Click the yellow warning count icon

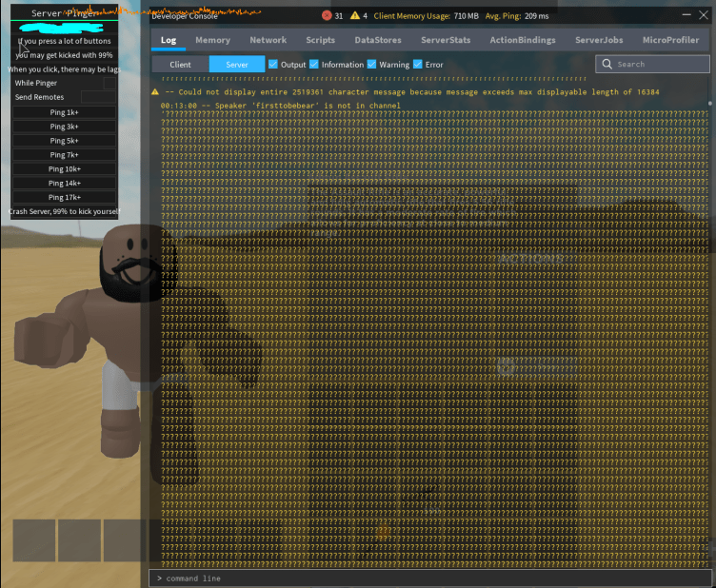[355, 15]
